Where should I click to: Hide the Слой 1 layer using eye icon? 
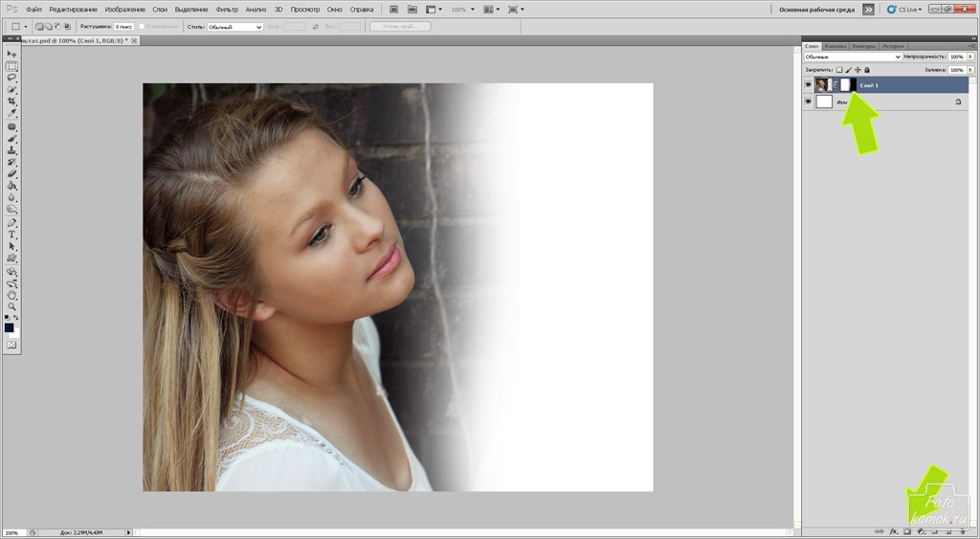pos(809,85)
